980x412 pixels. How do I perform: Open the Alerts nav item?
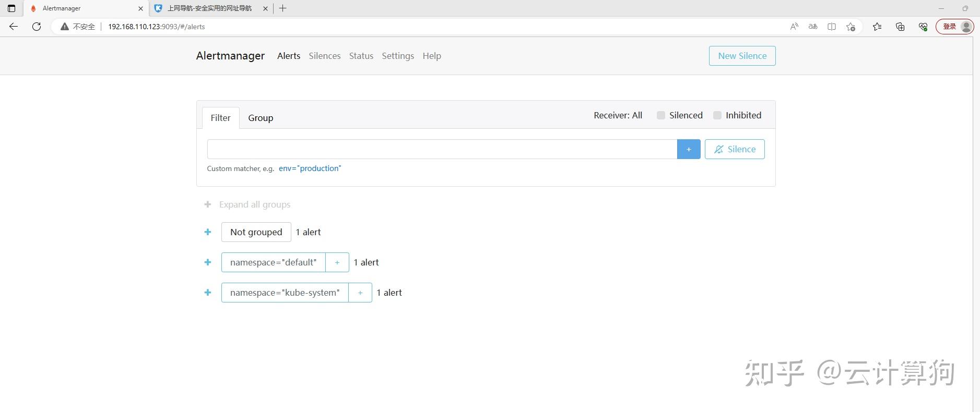[289, 56]
